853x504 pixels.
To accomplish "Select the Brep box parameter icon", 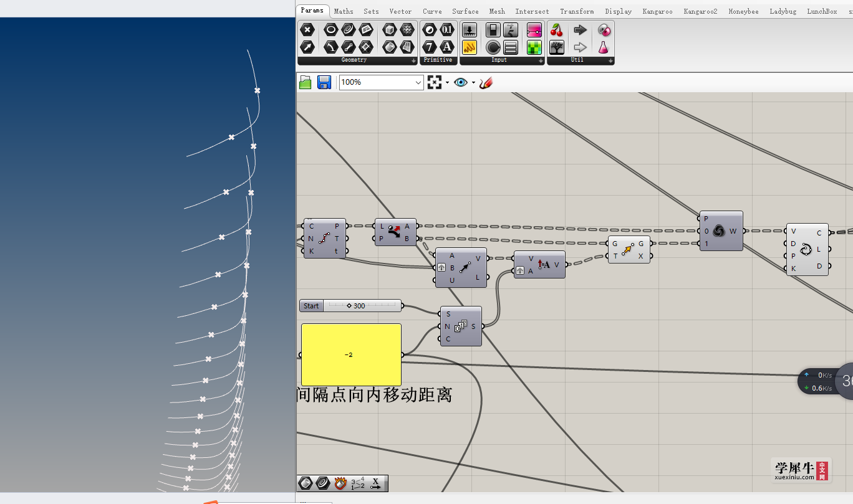I will click(390, 29).
